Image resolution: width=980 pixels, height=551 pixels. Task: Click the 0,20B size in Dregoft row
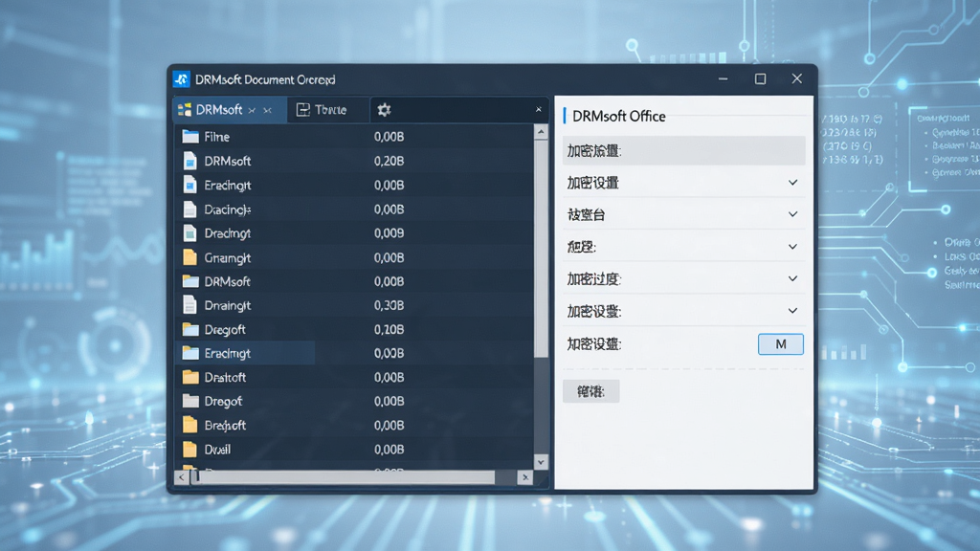(389, 329)
